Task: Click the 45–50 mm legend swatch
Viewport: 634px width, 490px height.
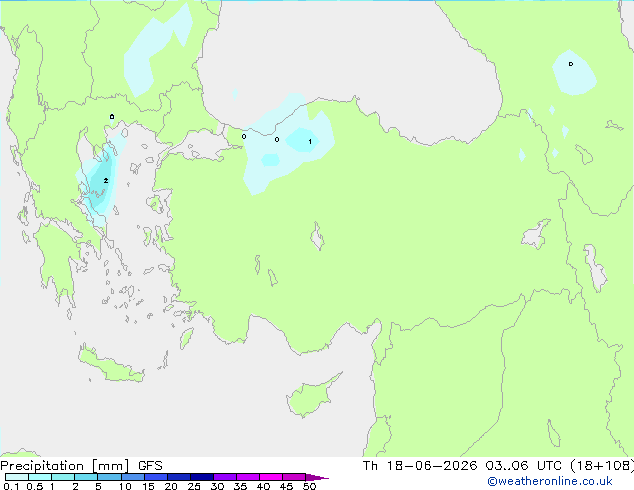Action: (x=294, y=477)
